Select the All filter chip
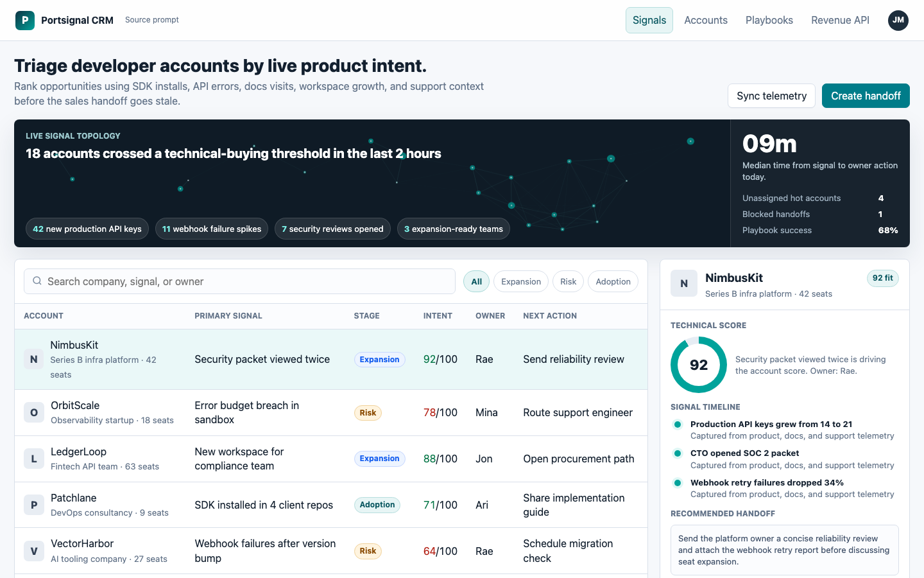Viewport: 924px width, 578px height. 477,281
